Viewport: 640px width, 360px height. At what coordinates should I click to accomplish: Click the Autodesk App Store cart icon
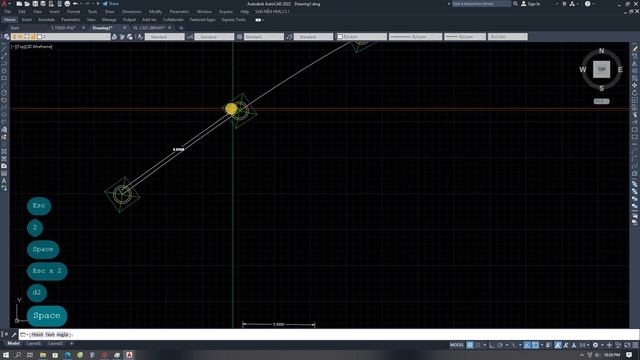pos(564,4)
